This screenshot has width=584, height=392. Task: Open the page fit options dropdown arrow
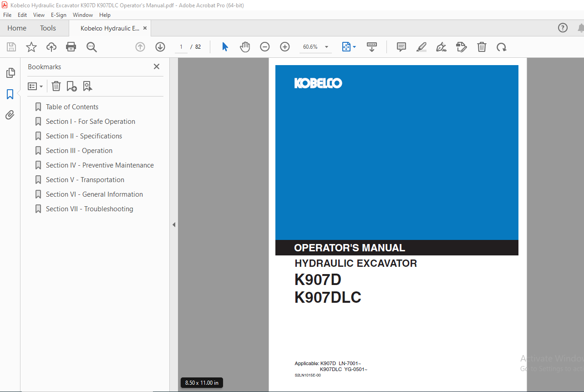[355, 47]
